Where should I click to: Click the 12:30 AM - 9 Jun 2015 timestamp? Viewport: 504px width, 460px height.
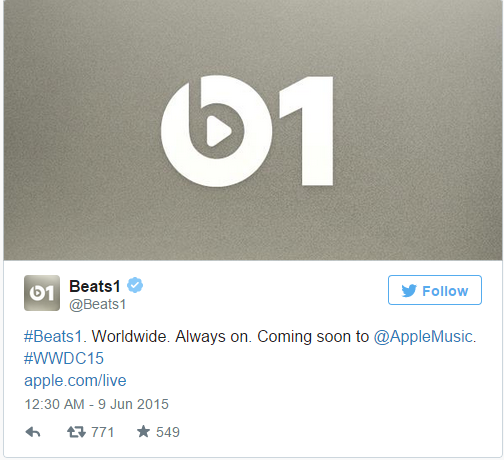point(97,404)
